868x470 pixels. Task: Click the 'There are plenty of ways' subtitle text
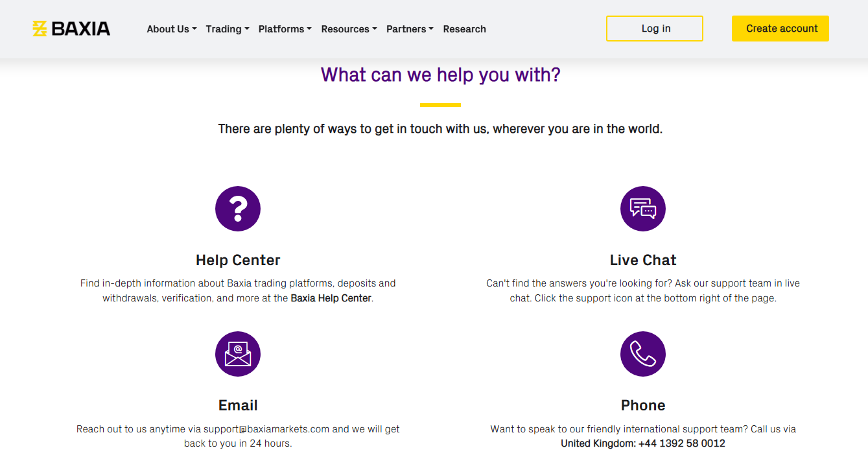click(x=440, y=129)
